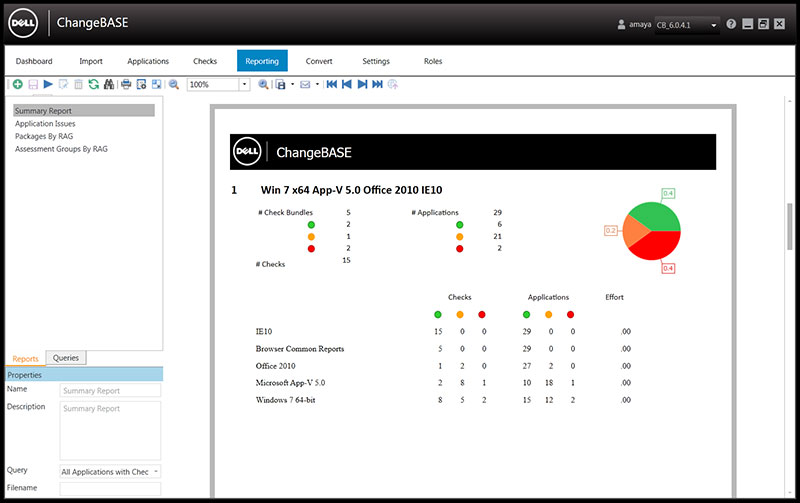Click the 'IE10' row label

pos(264,332)
